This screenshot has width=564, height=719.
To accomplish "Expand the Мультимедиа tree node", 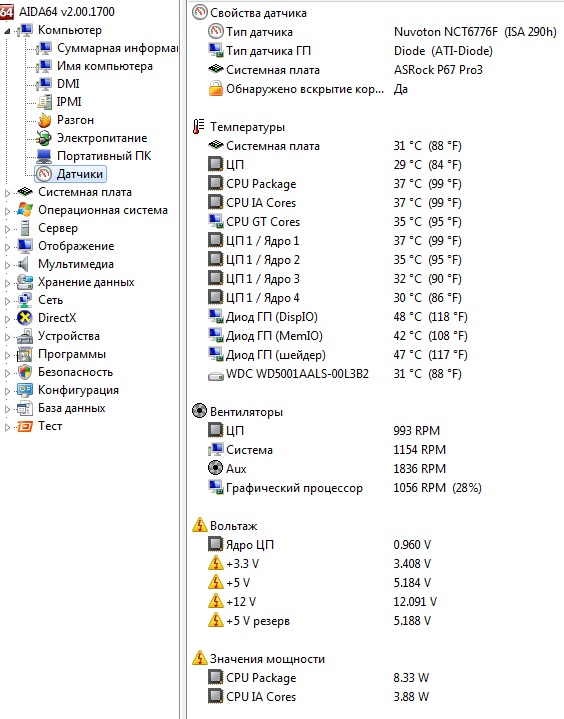I will (x=7, y=265).
